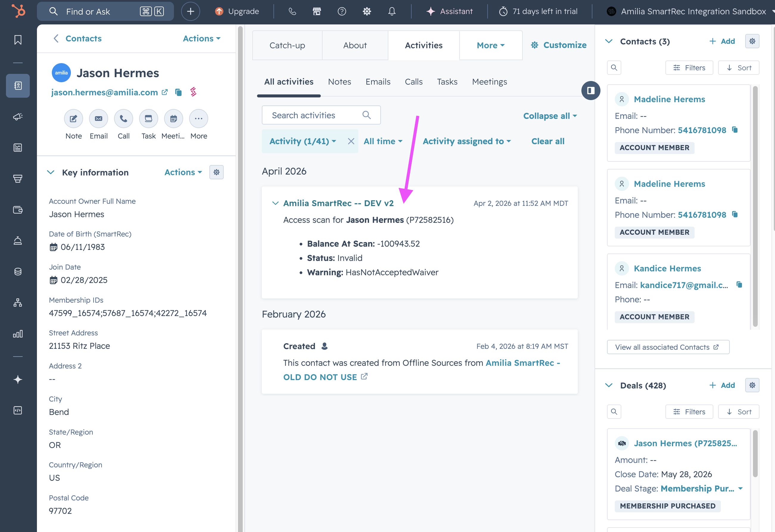The height and width of the screenshot is (532, 775).
Task: Copy the jason.hermes@amilia.com email address
Action: (178, 92)
